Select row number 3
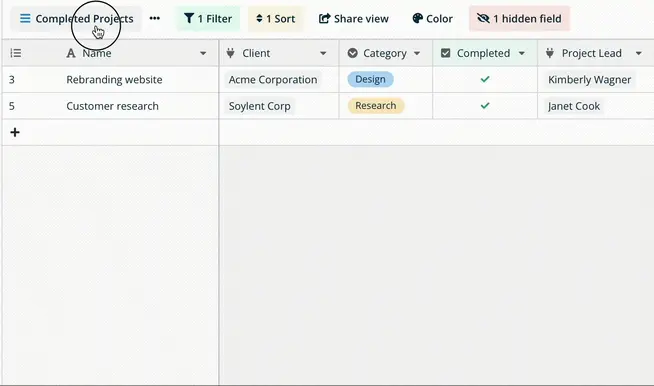654x386 pixels. pyautogui.click(x=12, y=80)
